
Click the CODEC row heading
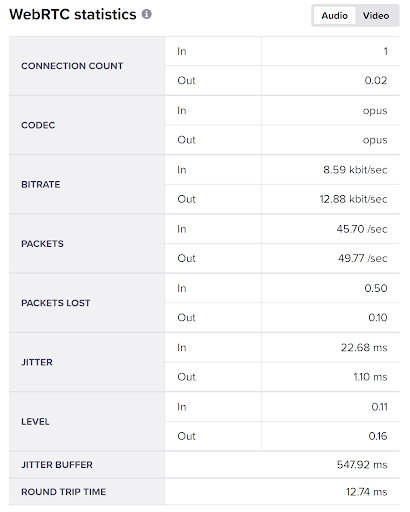pyautogui.click(x=38, y=125)
